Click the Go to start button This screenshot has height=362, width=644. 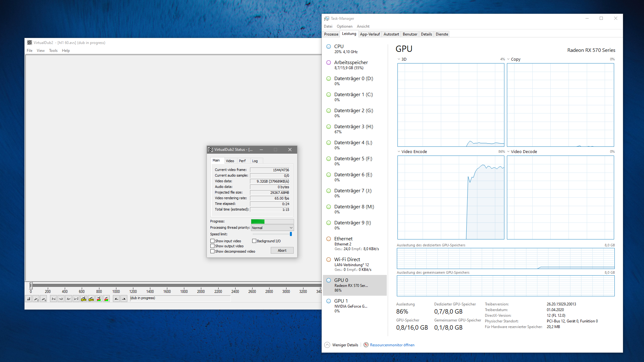[x=53, y=299]
